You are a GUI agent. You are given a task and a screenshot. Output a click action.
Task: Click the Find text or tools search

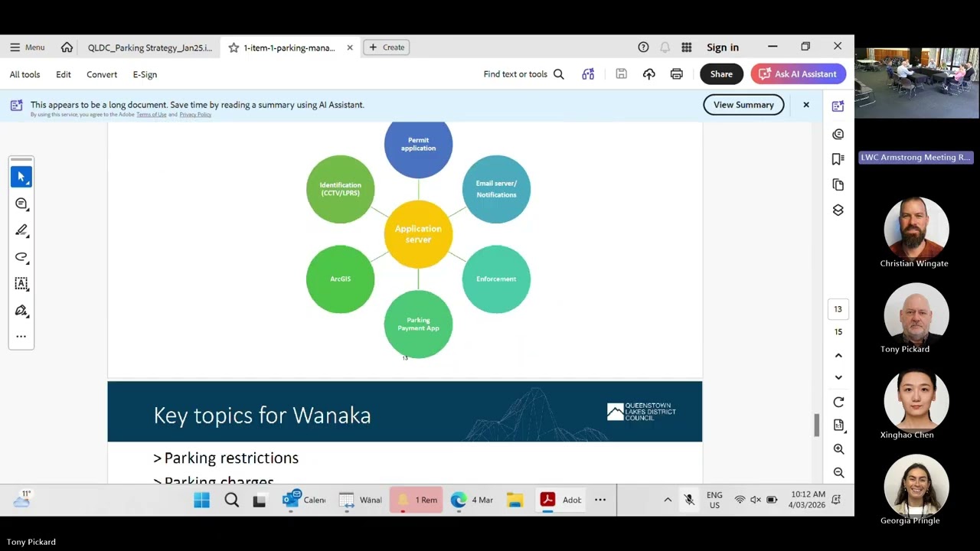pyautogui.click(x=524, y=74)
